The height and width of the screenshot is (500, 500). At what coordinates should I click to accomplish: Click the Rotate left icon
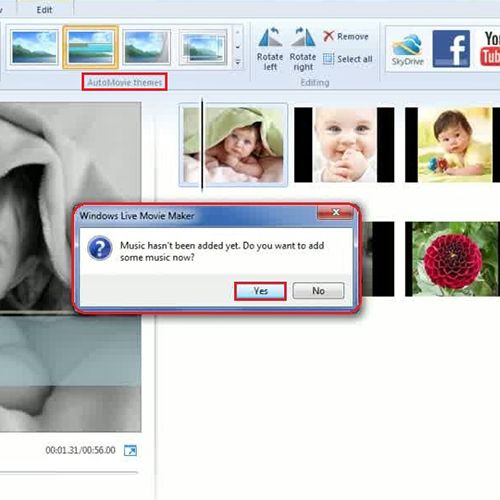(270, 49)
